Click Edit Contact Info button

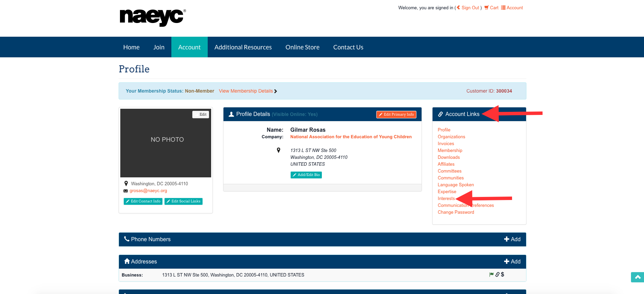point(143,201)
